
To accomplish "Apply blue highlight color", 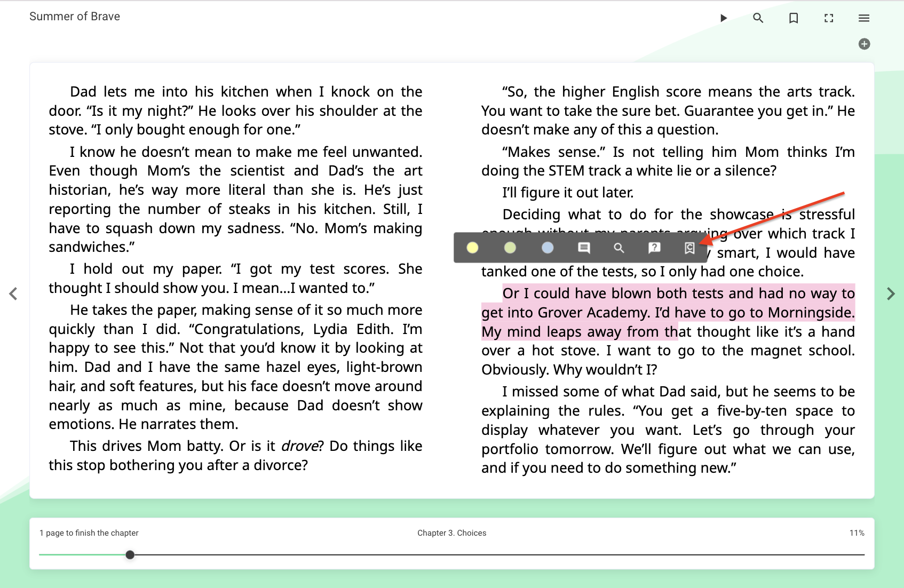I will click(548, 248).
